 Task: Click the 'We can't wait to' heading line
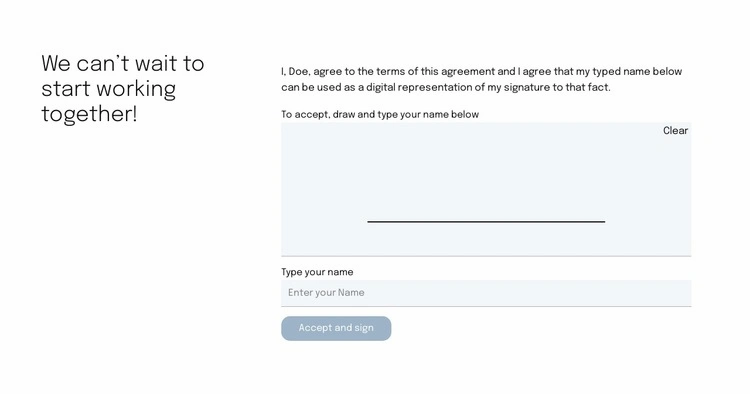click(x=122, y=64)
